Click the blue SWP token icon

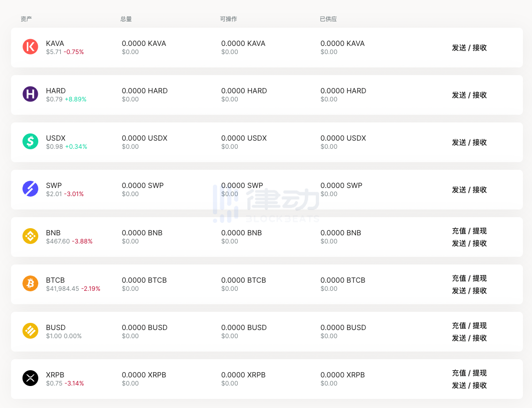pos(30,189)
